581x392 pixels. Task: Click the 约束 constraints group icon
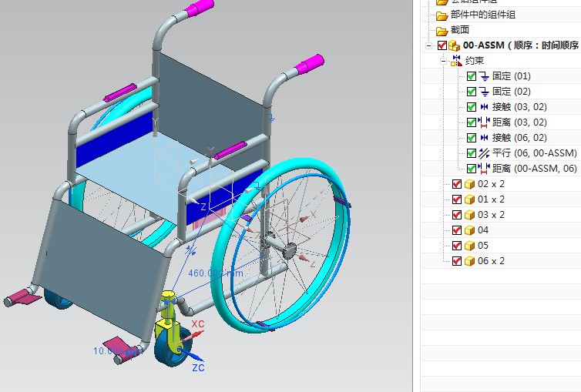pyautogui.click(x=456, y=61)
